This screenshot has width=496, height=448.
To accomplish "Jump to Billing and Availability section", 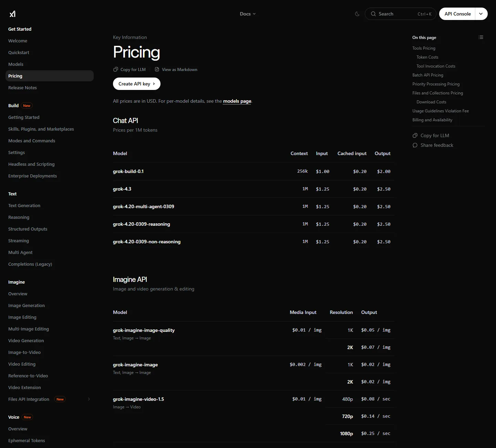I will point(432,120).
